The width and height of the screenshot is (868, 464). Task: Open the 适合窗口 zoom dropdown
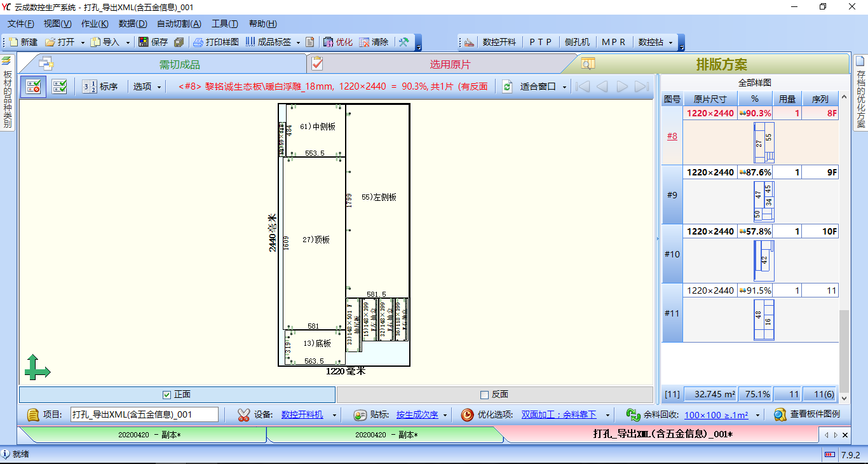pos(564,87)
